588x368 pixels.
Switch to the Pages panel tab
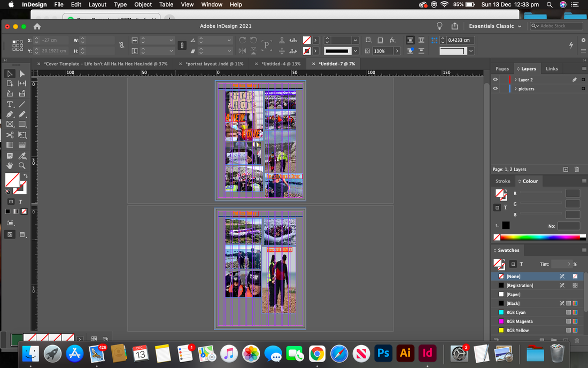click(x=502, y=68)
